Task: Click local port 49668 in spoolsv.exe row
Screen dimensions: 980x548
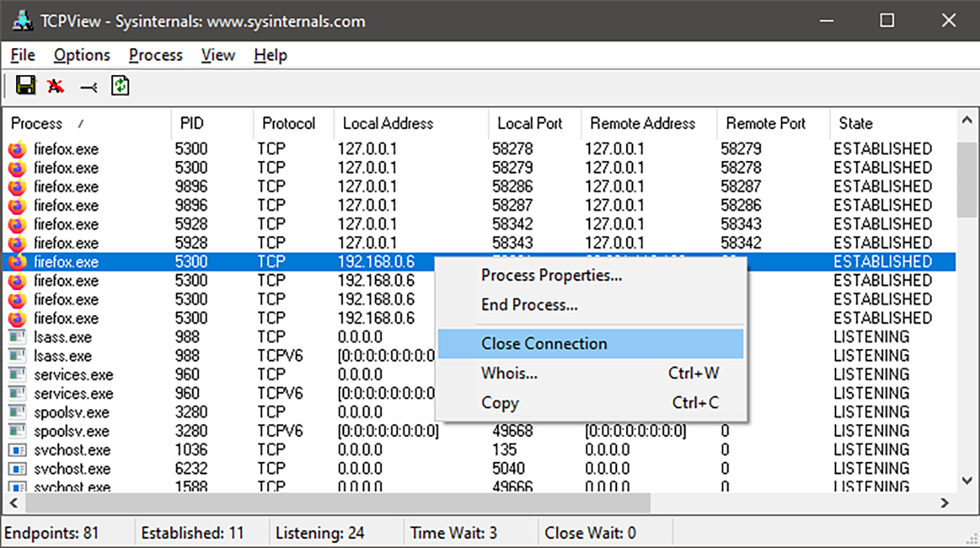Action: pos(512,431)
